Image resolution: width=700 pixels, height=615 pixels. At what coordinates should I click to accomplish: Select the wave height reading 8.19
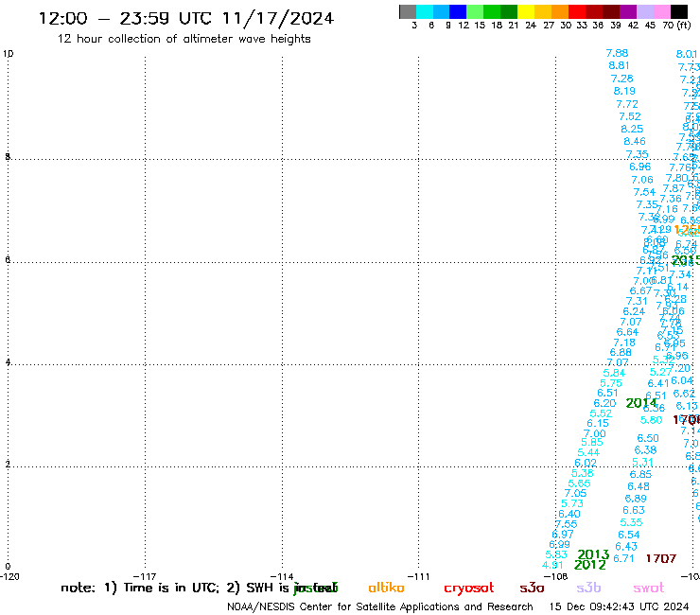[624, 91]
